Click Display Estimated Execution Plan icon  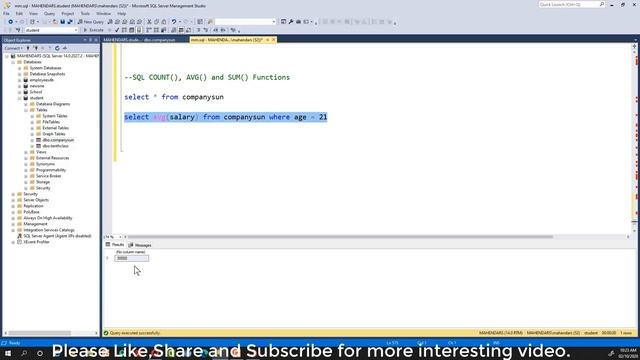[x=124, y=30]
